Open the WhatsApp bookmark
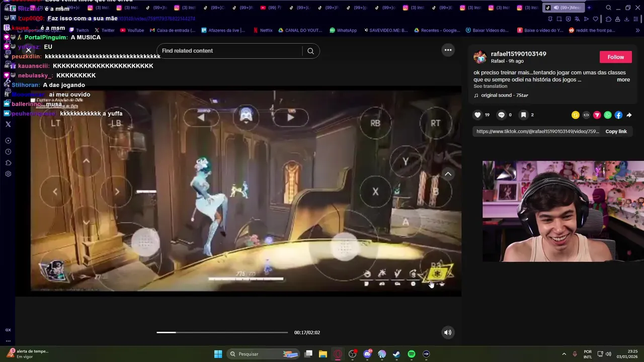644x362 pixels. [x=343, y=30]
